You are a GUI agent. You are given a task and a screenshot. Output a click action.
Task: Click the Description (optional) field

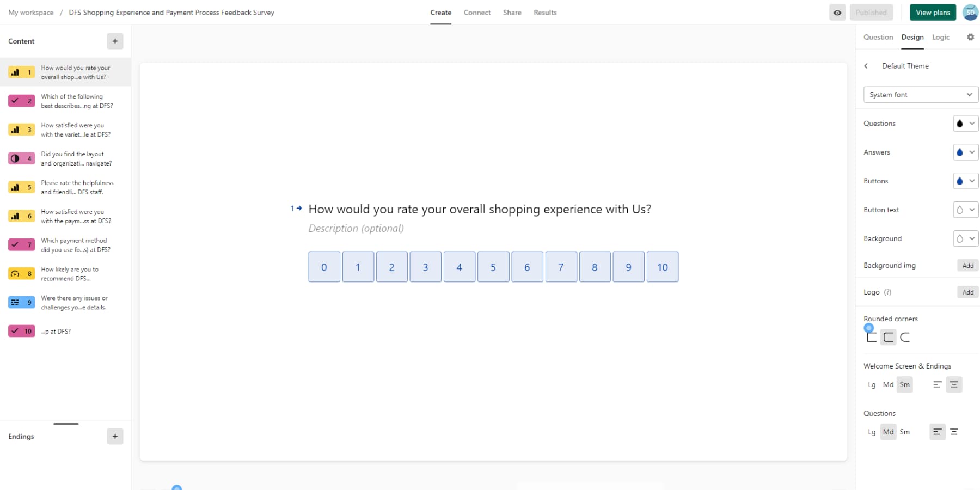(x=356, y=228)
